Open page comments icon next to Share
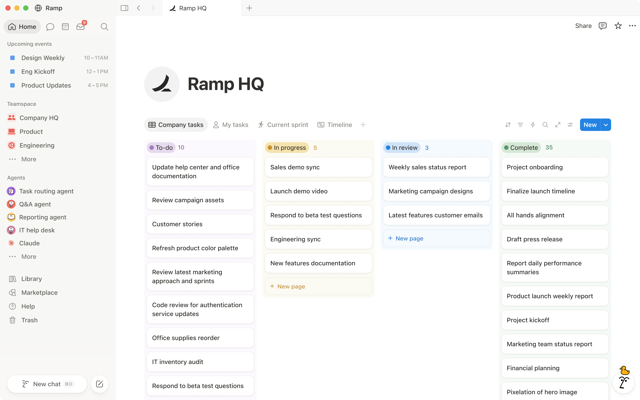640x400 pixels. click(x=602, y=26)
